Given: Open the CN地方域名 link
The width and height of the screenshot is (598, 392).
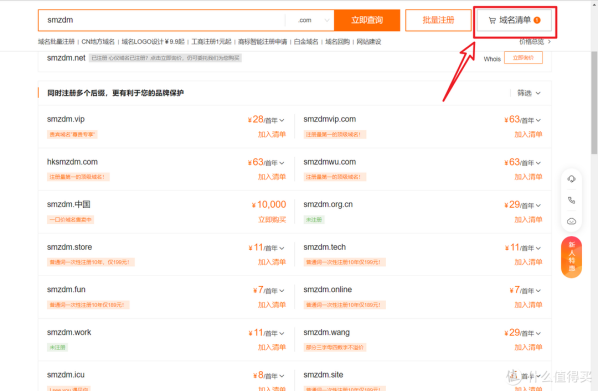Looking at the screenshot, I should (98, 42).
